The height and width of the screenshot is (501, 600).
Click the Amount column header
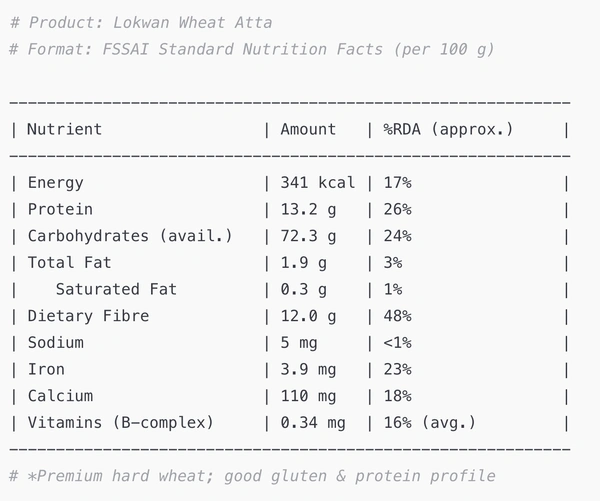(308, 129)
